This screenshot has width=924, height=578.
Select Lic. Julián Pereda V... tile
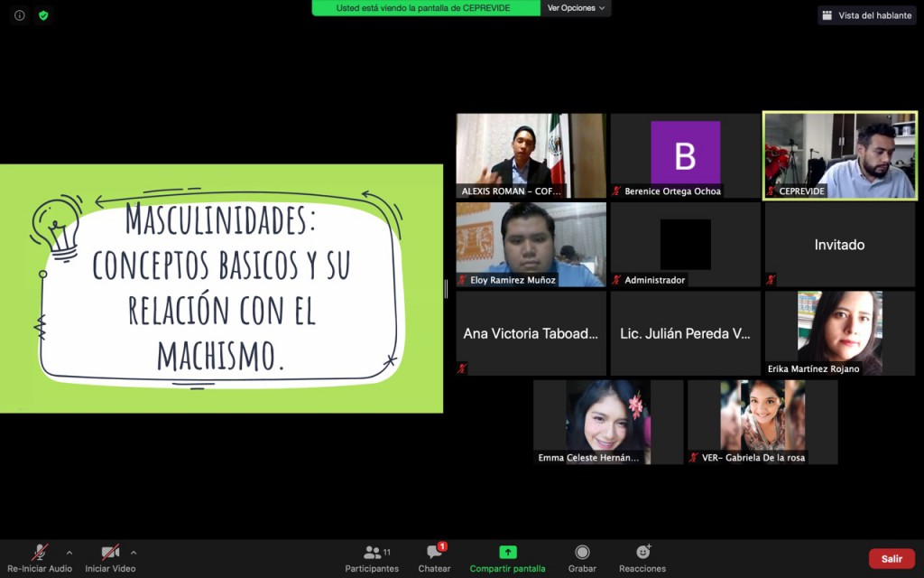686,333
